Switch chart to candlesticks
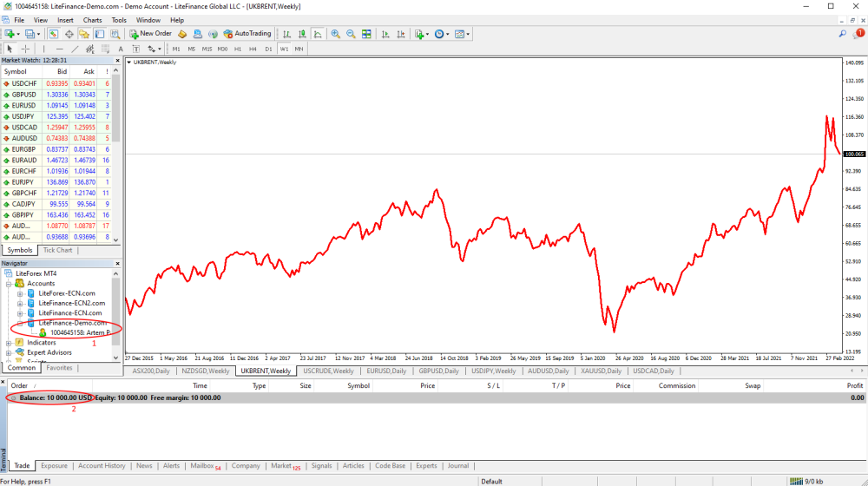Screen dimensions: 868x486 click(302, 34)
